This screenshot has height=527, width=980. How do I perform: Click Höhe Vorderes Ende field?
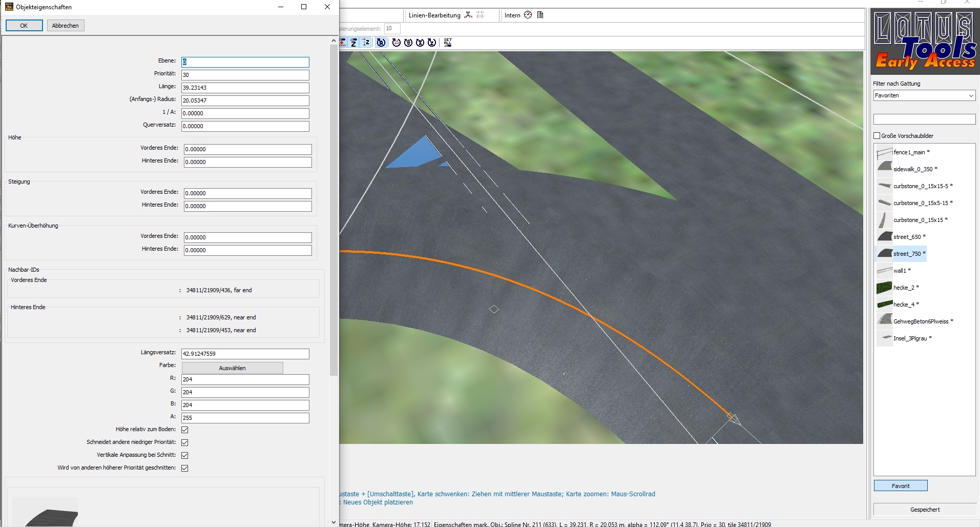pos(248,149)
